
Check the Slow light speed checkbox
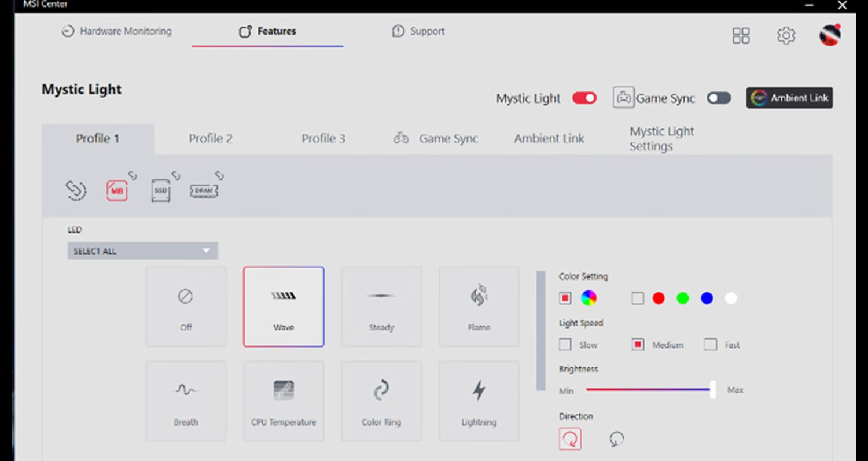(x=565, y=345)
